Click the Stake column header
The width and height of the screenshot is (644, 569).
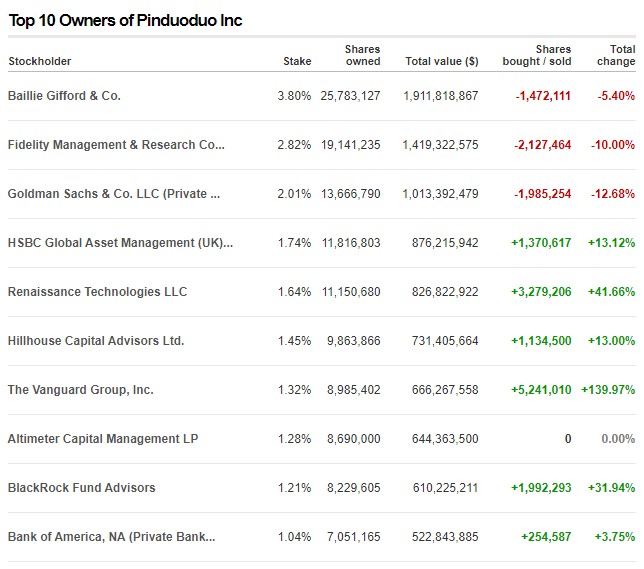(x=297, y=61)
